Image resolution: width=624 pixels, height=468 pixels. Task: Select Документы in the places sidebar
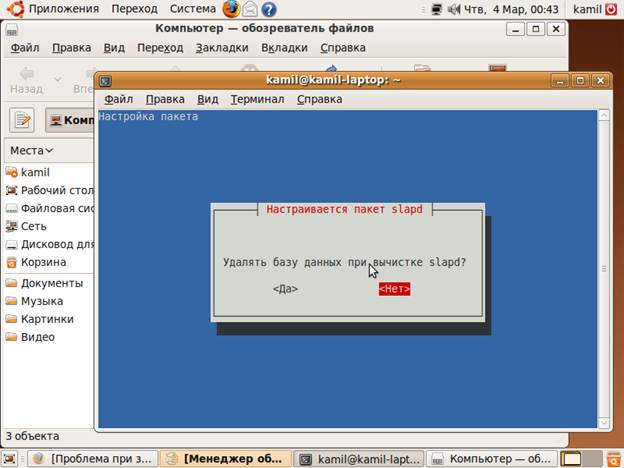[x=51, y=283]
